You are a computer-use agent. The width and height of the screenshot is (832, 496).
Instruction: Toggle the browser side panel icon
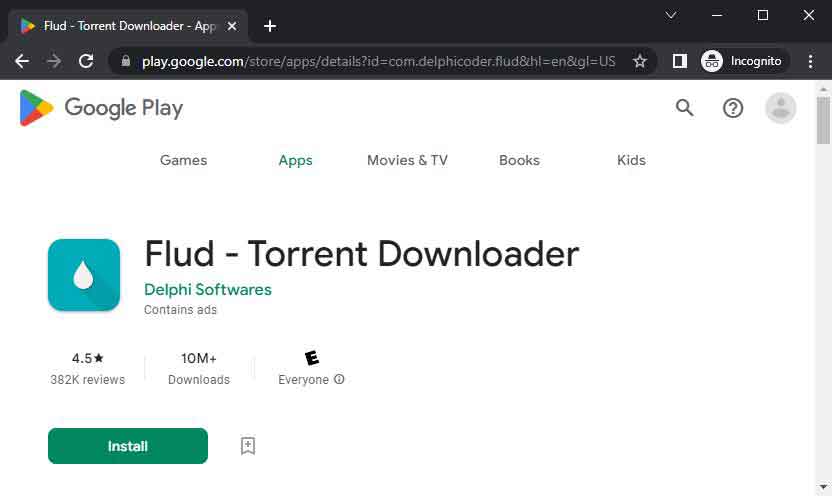(x=680, y=61)
